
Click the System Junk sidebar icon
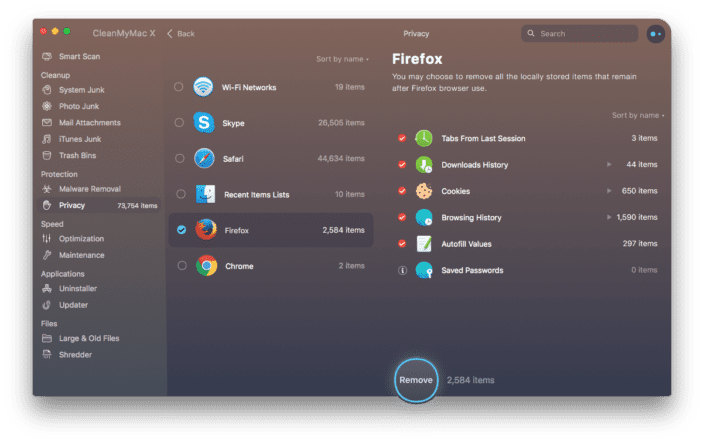pos(47,90)
